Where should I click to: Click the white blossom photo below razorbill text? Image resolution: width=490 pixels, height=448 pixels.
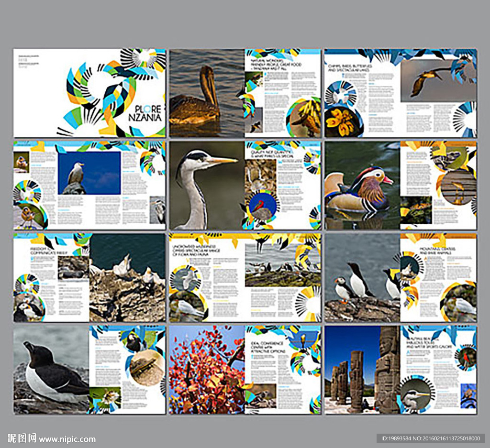[x=105, y=400]
